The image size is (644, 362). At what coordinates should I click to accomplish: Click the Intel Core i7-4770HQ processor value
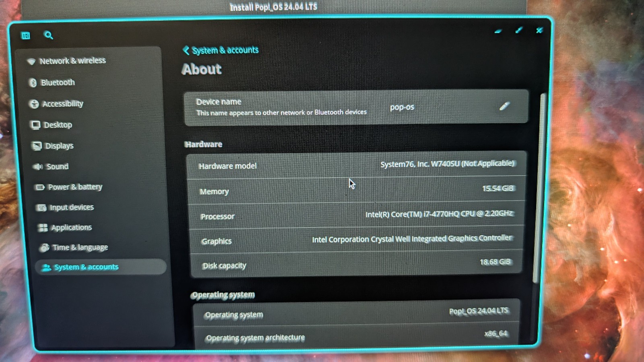(439, 214)
